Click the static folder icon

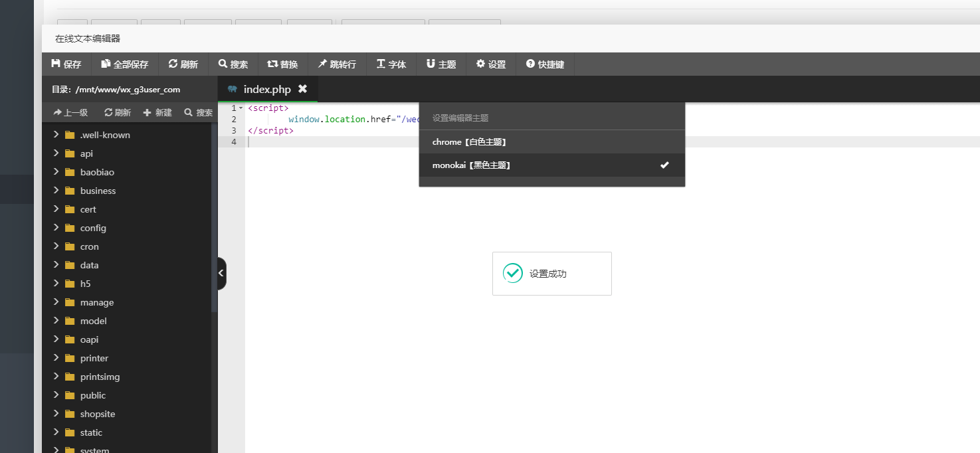(x=70, y=432)
